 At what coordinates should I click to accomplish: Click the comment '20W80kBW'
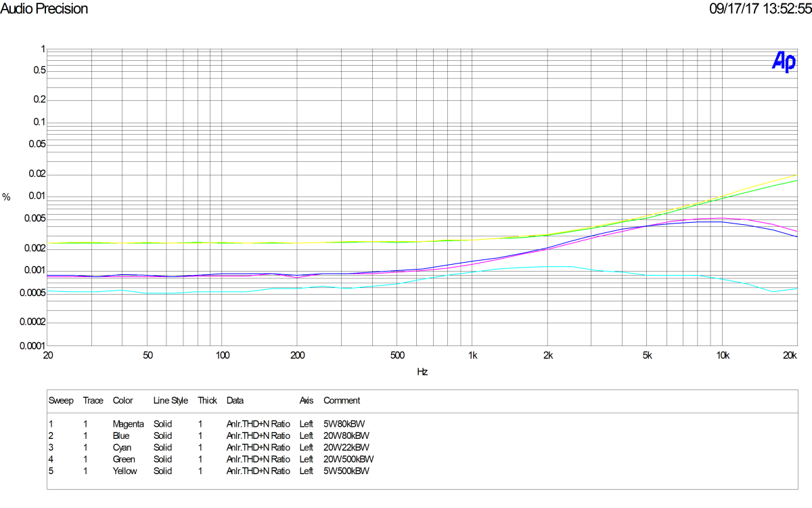point(346,436)
